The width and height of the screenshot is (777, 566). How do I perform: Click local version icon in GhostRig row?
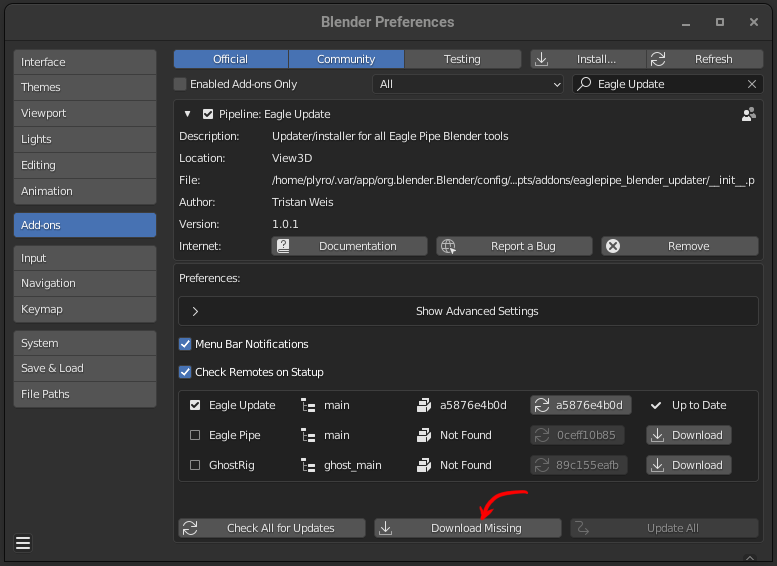click(x=424, y=465)
